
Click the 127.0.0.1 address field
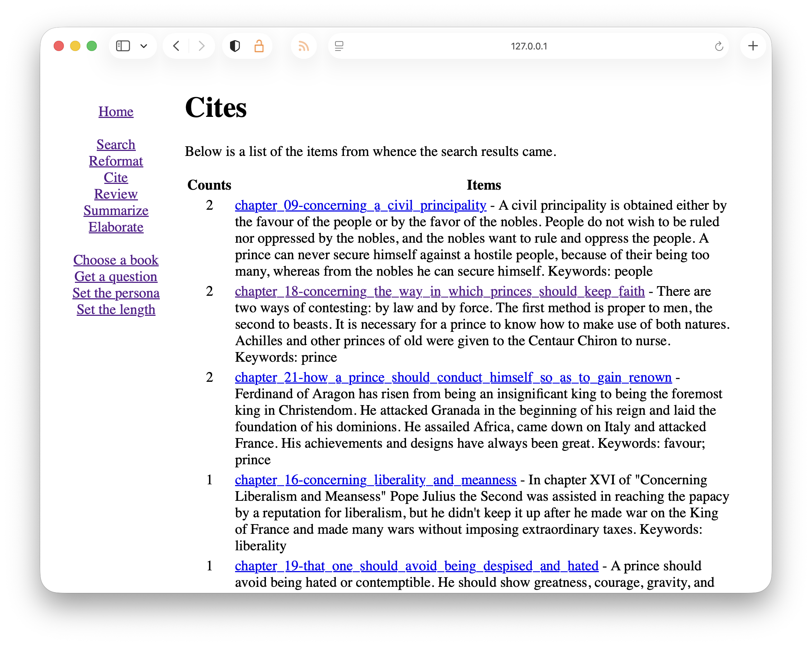click(529, 46)
